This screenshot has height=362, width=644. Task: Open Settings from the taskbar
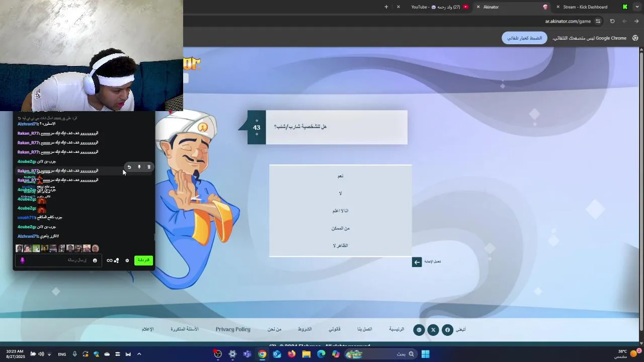pos(232,354)
